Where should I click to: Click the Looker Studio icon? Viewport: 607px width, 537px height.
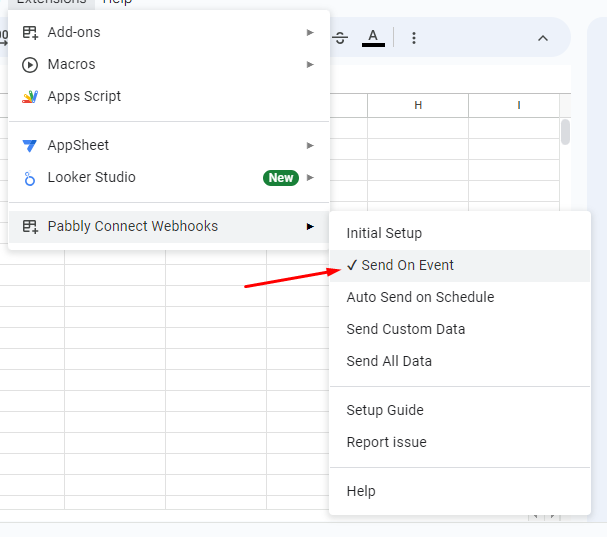pos(30,178)
